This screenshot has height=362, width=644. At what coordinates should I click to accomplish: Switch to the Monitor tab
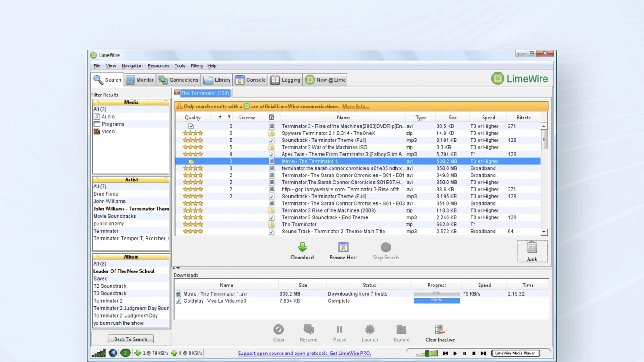coord(139,80)
